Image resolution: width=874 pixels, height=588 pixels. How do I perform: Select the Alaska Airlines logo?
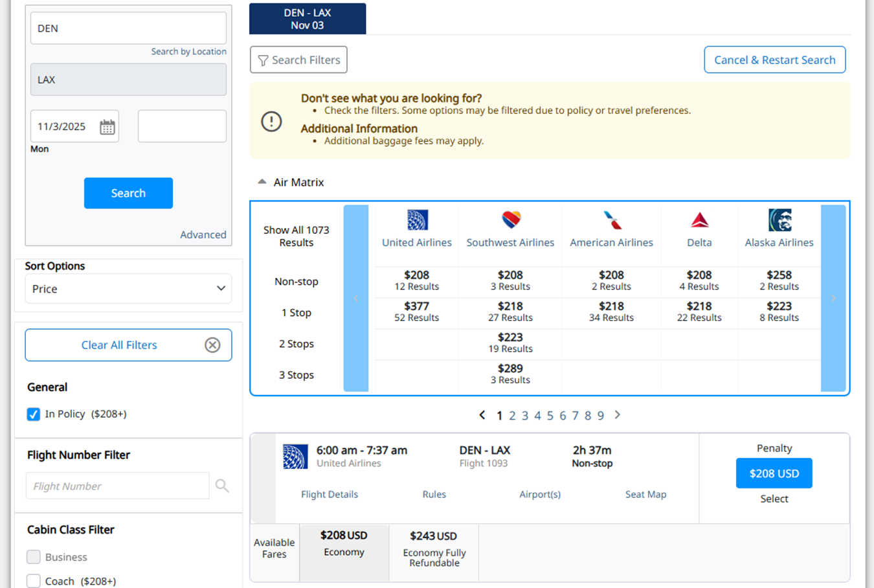click(779, 220)
